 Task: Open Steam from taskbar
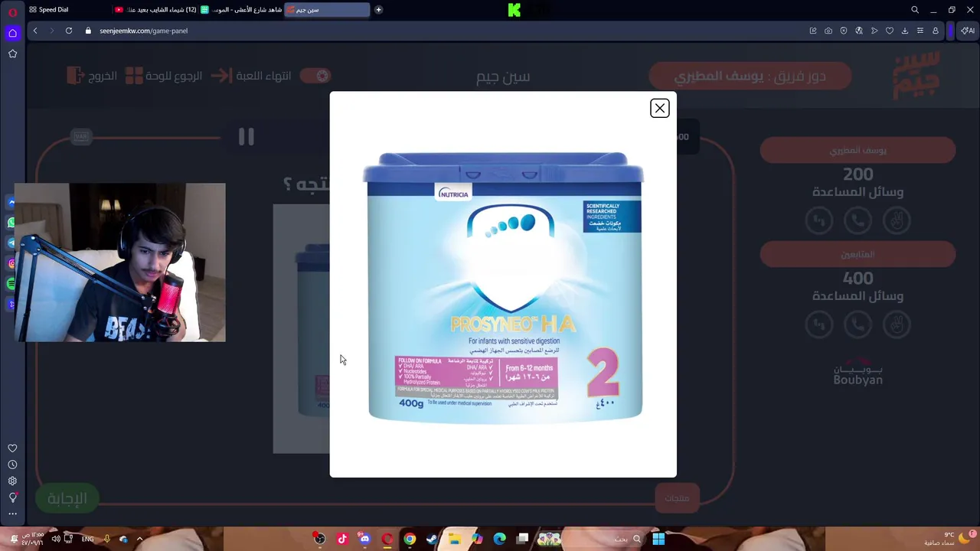point(432,539)
